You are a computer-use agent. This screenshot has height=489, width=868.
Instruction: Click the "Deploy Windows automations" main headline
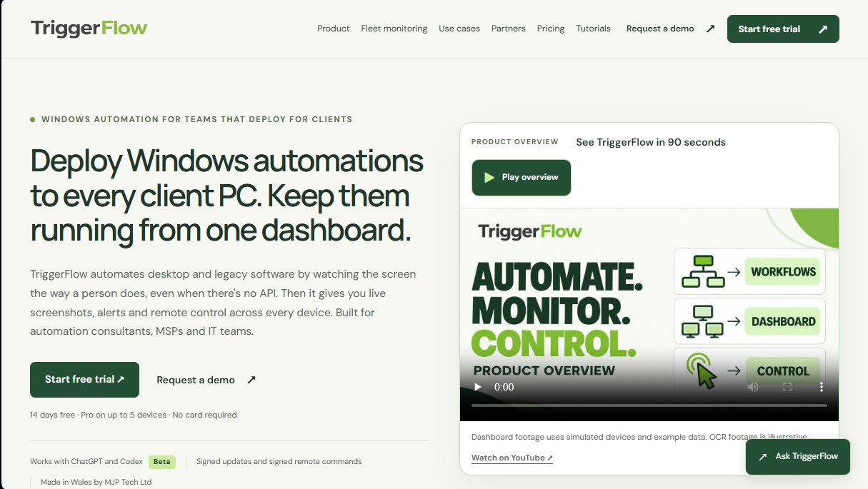pos(227,196)
